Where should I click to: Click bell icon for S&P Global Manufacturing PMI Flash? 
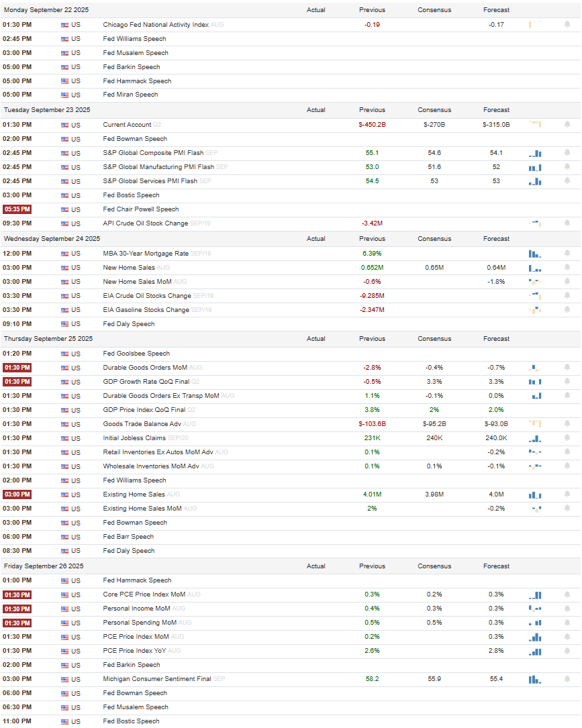[567, 166]
